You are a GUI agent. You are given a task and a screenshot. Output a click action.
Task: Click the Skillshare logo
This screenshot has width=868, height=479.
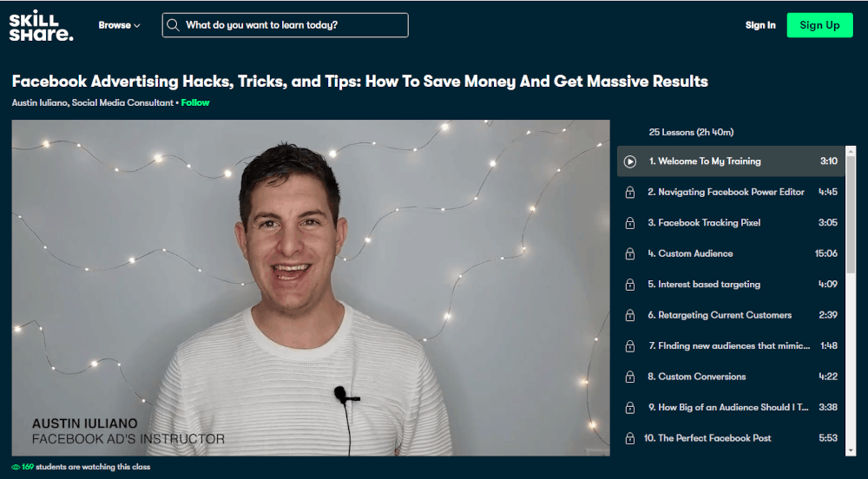(41, 25)
